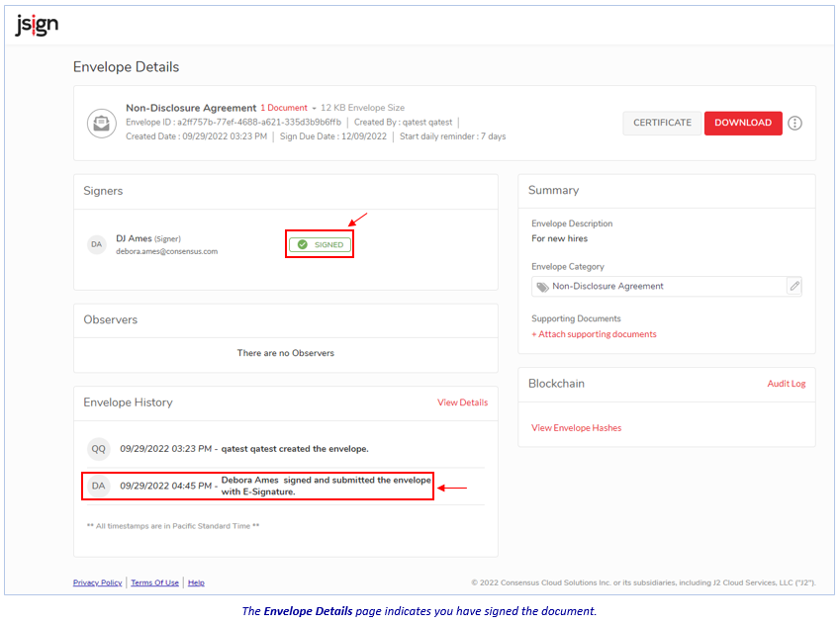
Task: Click the For new hires description
Action: click(x=559, y=239)
